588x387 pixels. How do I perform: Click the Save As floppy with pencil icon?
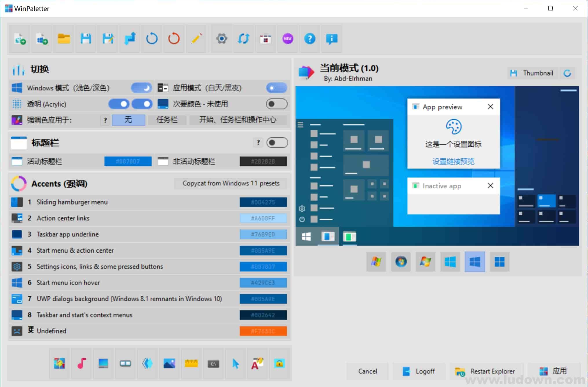point(108,39)
